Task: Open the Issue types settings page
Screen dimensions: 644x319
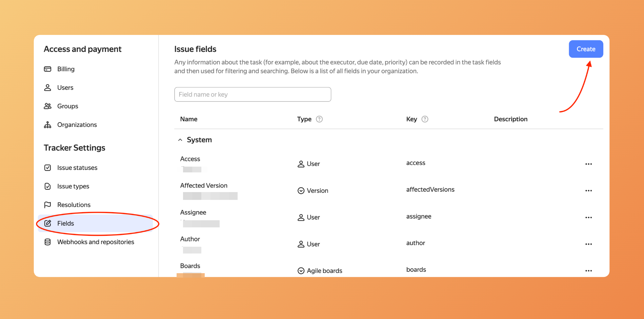Action: pyautogui.click(x=73, y=186)
